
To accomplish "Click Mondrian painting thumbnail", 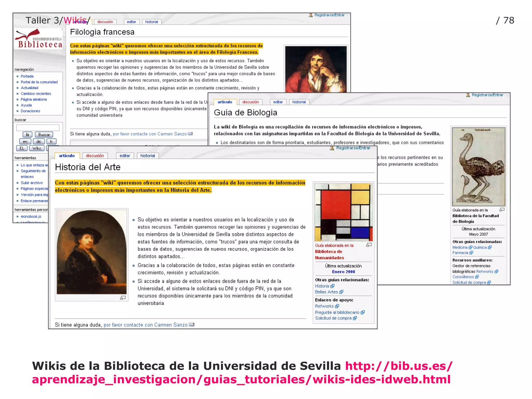I will pyautogui.click(x=343, y=212).
